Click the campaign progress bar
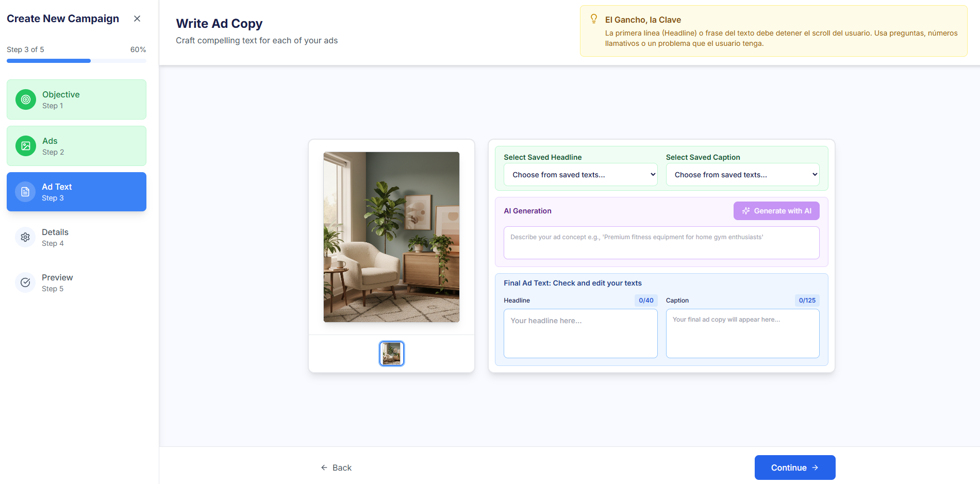 [x=76, y=61]
